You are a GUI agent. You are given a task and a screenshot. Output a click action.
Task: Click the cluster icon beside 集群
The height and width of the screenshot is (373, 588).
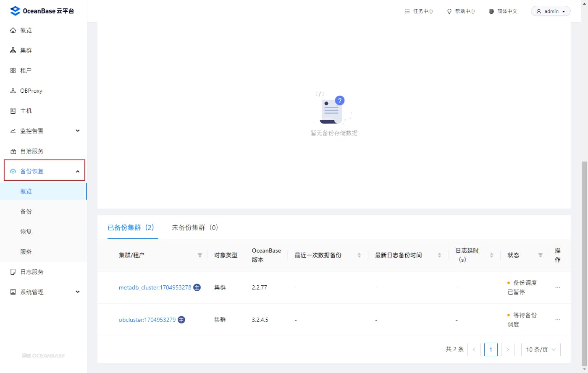point(13,50)
